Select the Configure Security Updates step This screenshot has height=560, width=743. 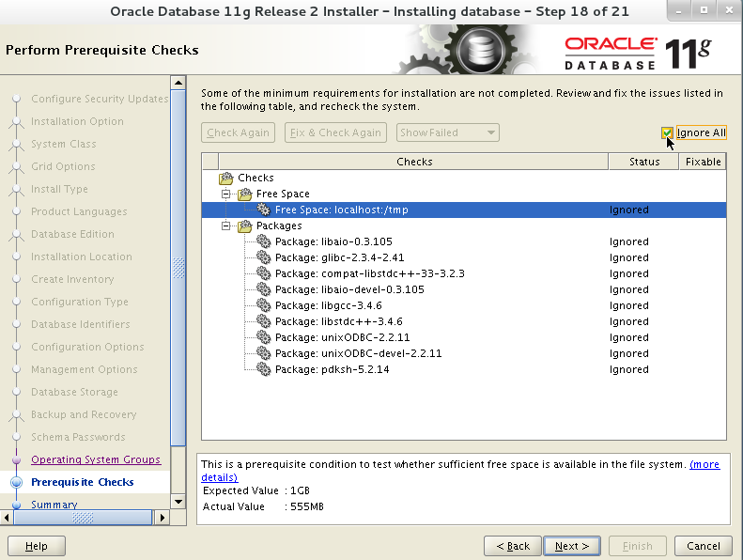click(100, 99)
